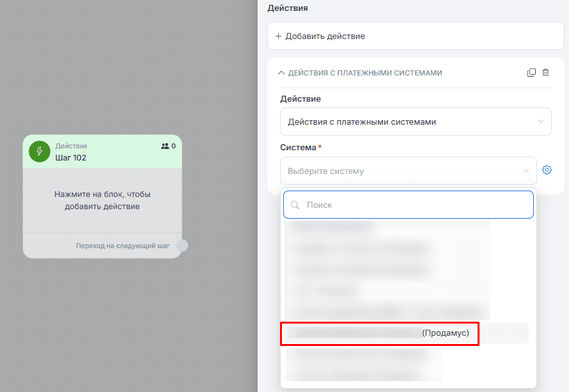Click the search magnifier icon
The width and height of the screenshot is (569, 392).
[x=295, y=205]
